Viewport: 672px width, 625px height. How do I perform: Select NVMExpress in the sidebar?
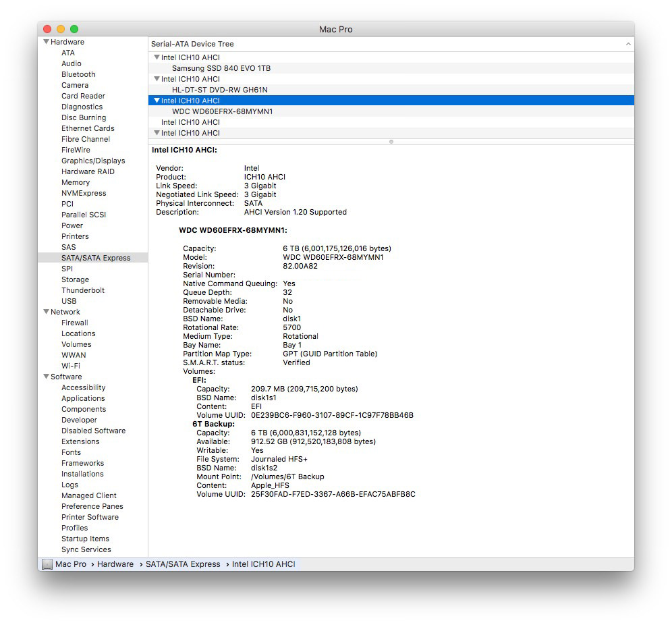(x=84, y=193)
